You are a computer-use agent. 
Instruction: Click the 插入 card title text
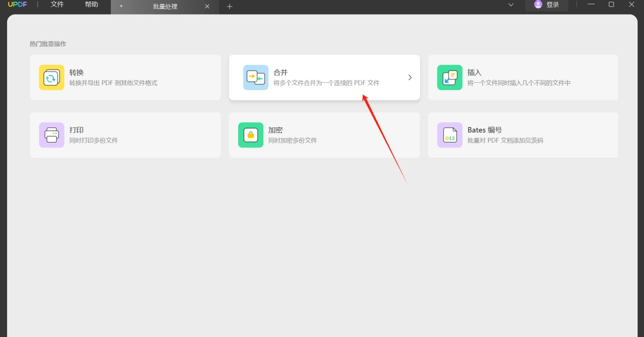click(474, 72)
